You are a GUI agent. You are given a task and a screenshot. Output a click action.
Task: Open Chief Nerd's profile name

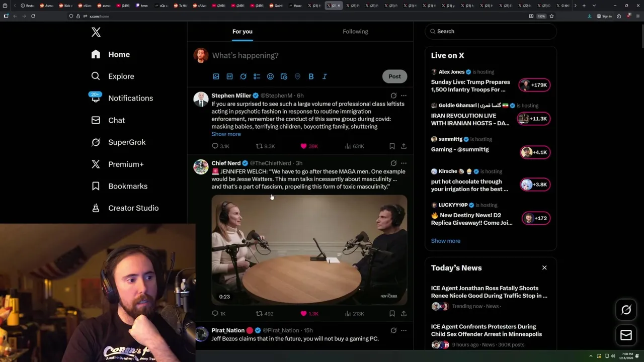tap(226, 163)
